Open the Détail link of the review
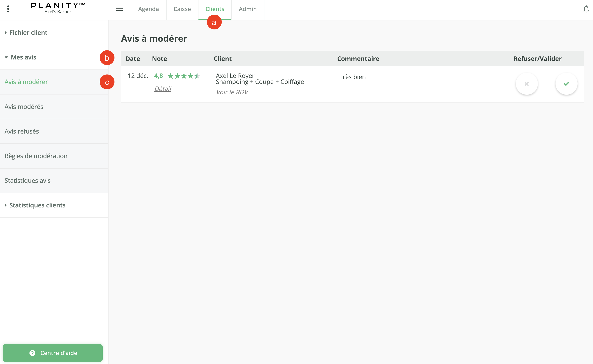The width and height of the screenshot is (593, 364). (x=163, y=89)
